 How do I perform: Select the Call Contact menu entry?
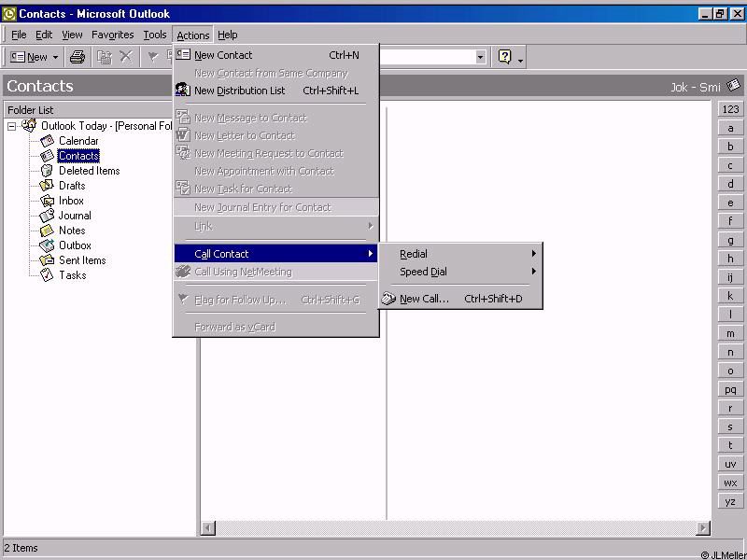pyautogui.click(x=276, y=254)
